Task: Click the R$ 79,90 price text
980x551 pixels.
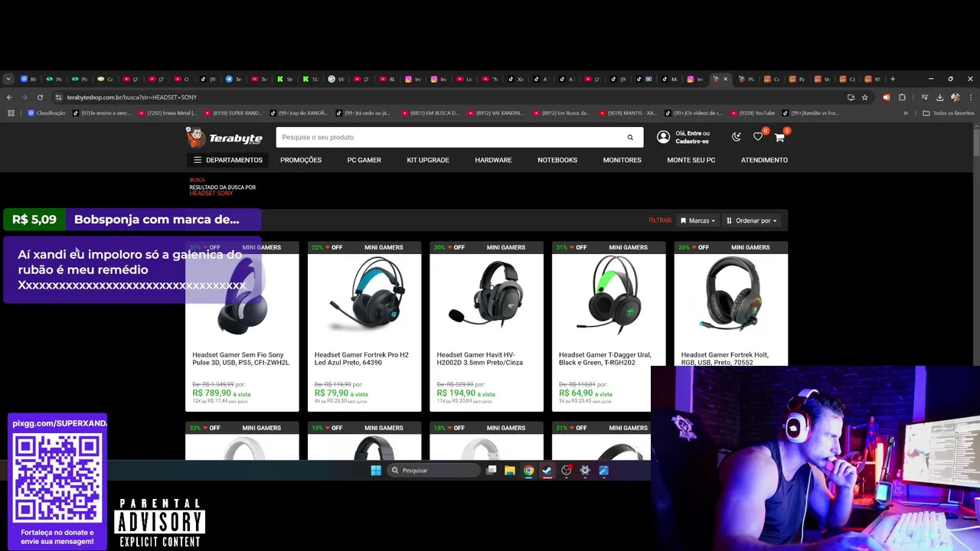Action: pyautogui.click(x=331, y=393)
